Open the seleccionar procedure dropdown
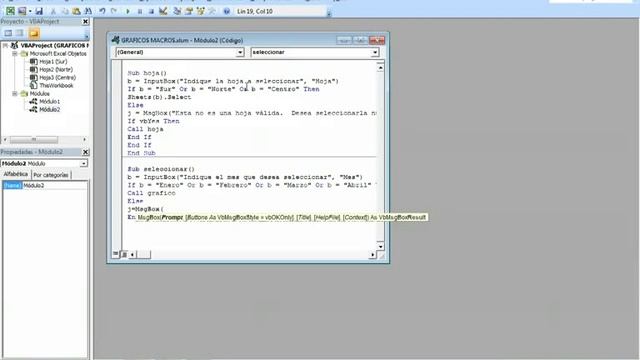 click(x=375, y=52)
